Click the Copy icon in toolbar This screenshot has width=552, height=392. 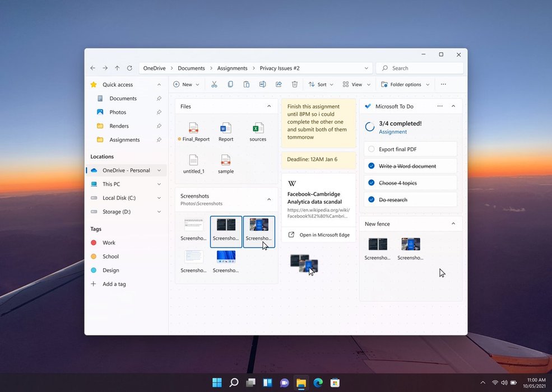(230, 85)
